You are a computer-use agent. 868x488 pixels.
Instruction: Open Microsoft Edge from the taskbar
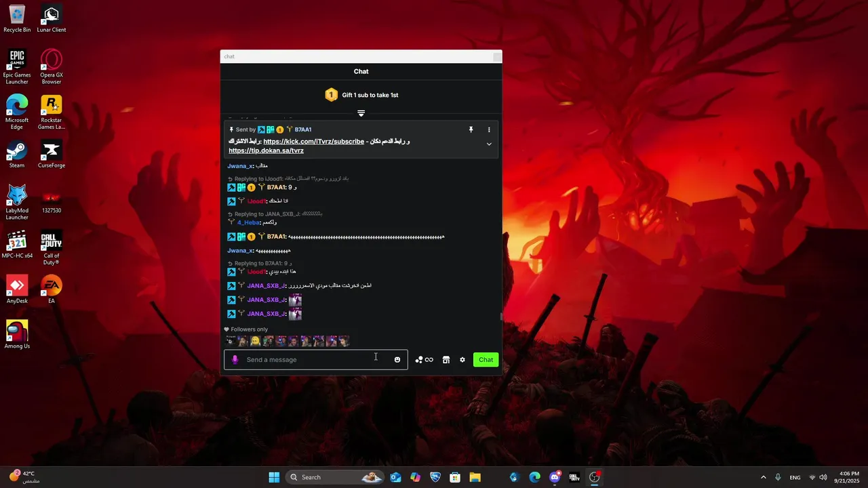534,477
